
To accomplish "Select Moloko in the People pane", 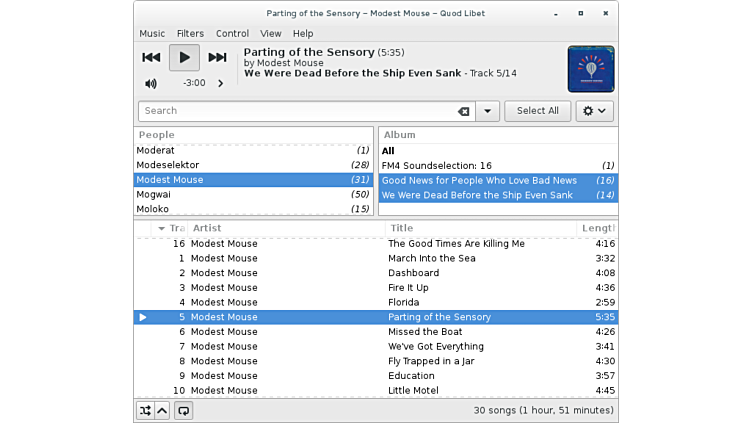I will (253, 209).
